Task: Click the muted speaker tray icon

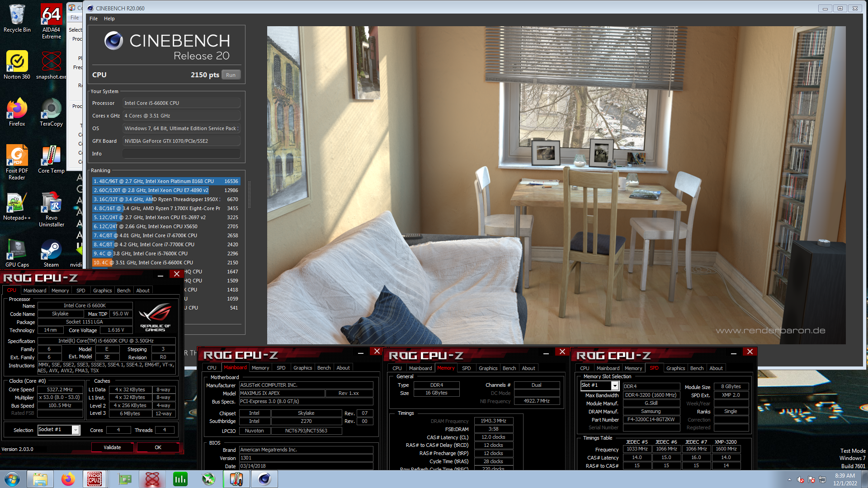Action: coord(801,479)
